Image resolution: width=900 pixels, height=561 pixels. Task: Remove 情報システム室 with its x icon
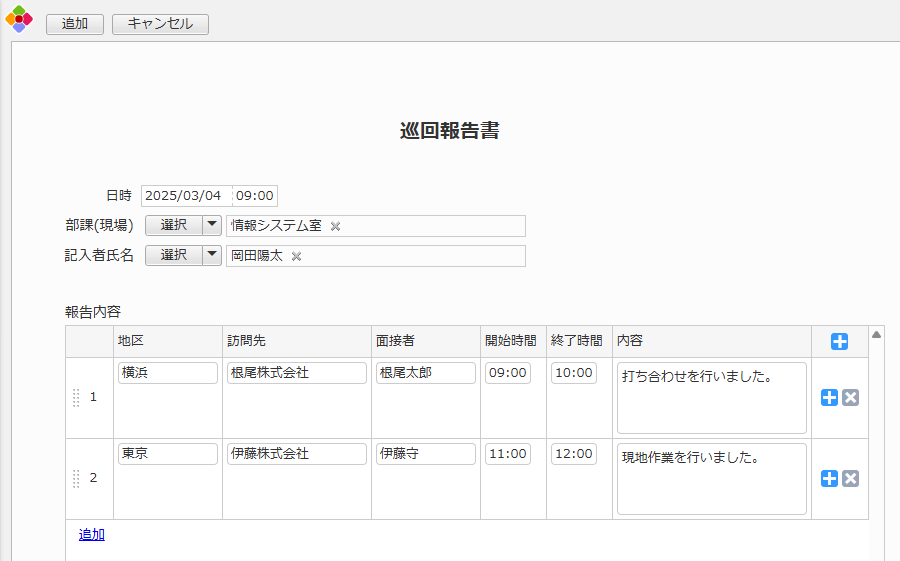[336, 226]
